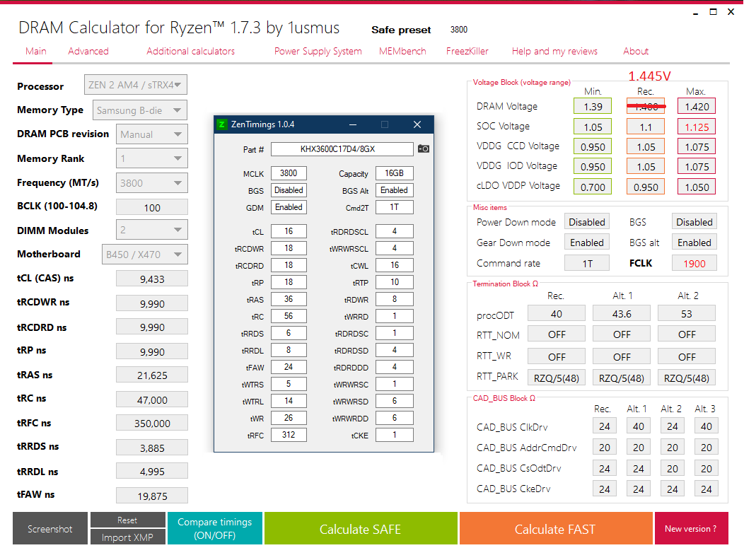The image size is (744, 560).
Task: Open the About tab
Action: tap(636, 51)
